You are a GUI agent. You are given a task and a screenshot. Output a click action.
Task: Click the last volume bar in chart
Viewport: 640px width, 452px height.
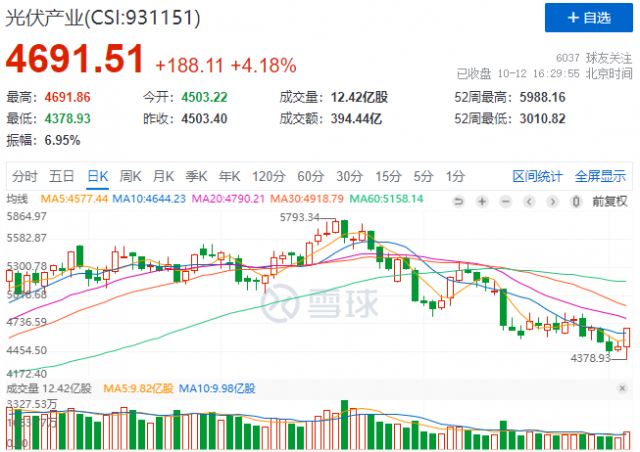pyautogui.click(x=627, y=441)
